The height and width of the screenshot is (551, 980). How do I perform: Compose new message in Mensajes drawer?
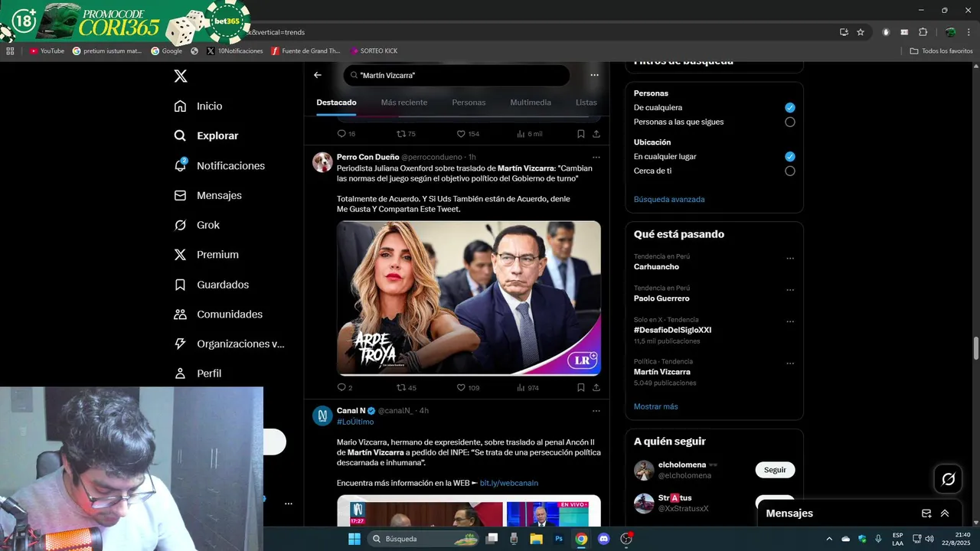(x=926, y=514)
